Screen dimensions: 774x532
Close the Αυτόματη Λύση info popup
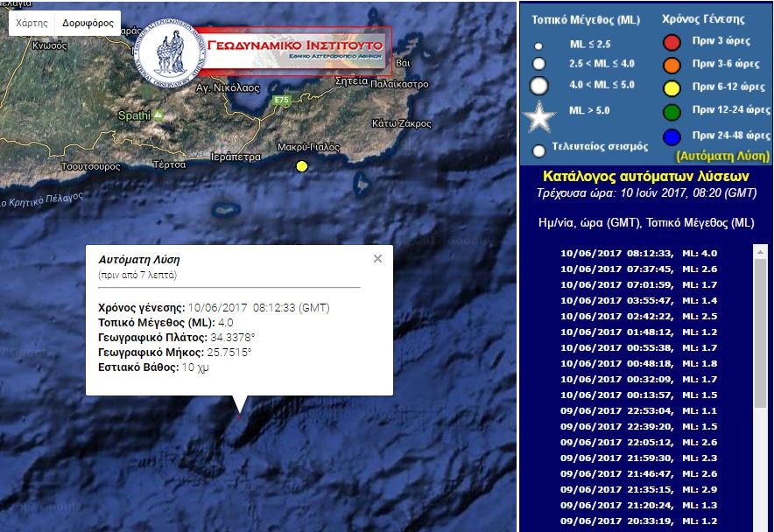pos(377,259)
